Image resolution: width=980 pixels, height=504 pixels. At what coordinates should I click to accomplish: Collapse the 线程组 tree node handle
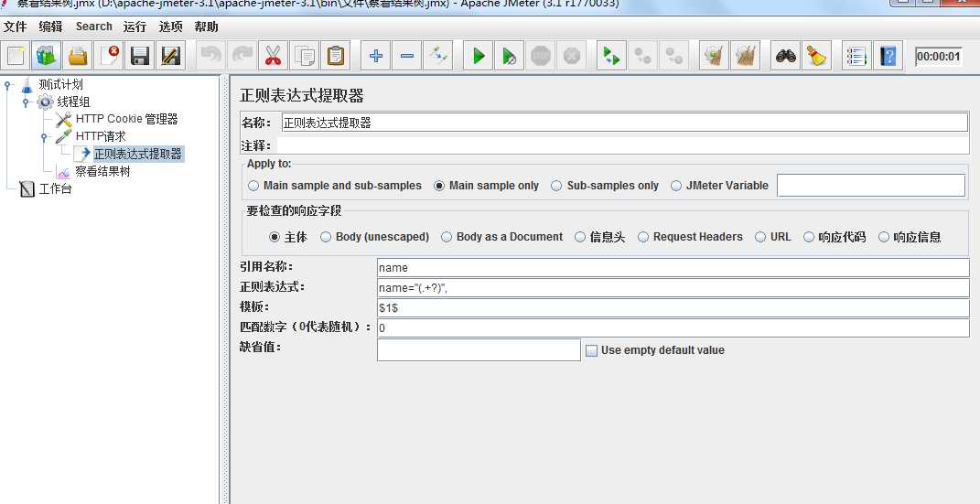pos(27,102)
